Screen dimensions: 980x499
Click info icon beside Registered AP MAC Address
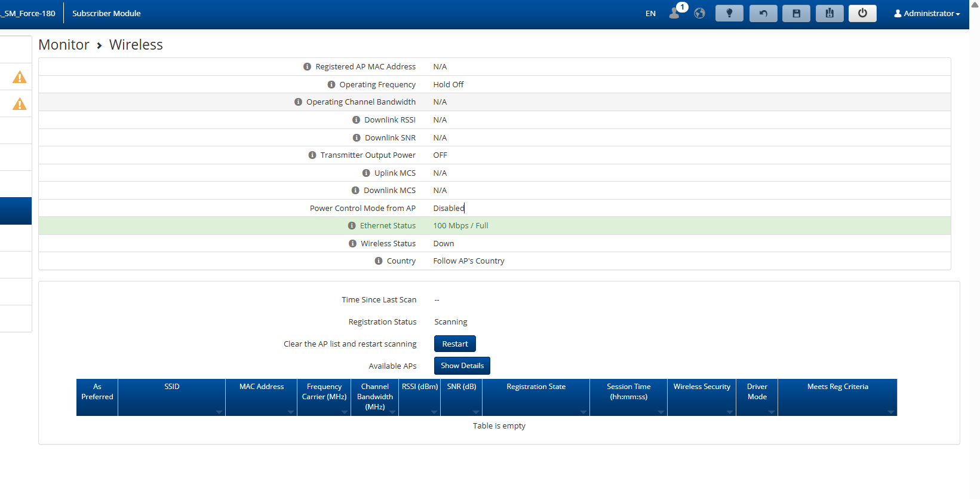point(307,67)
